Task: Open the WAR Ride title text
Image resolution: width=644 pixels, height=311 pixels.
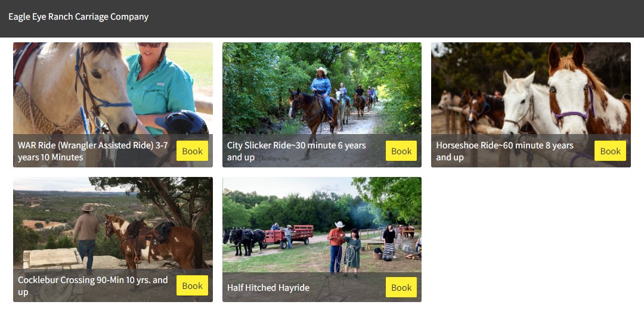Action: click(93, 151)
